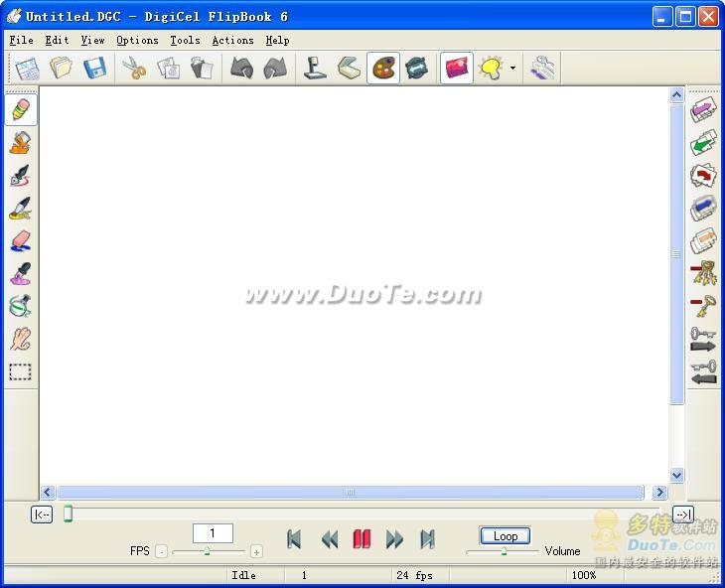Open the Help menu

[x=277, y=41]
